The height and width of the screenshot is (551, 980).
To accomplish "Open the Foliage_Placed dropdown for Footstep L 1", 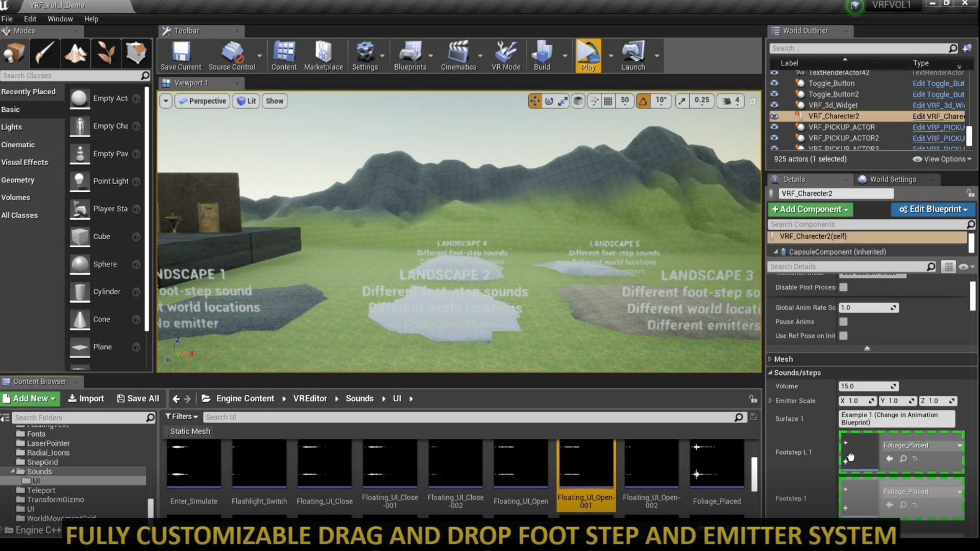I will pyautogui.click(x=959, y=445).
